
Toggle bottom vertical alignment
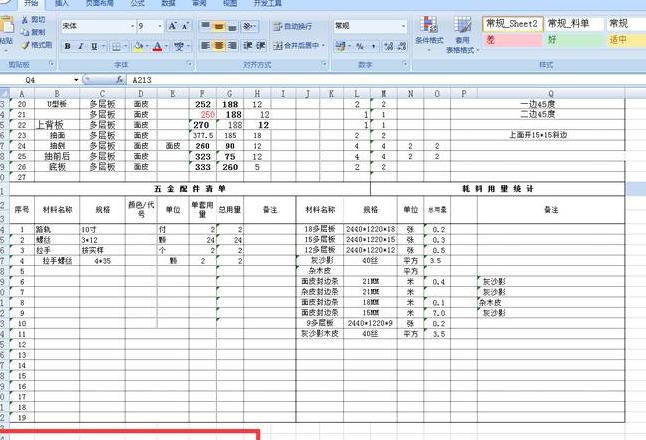pyautogui.click(x=232, y=26)
